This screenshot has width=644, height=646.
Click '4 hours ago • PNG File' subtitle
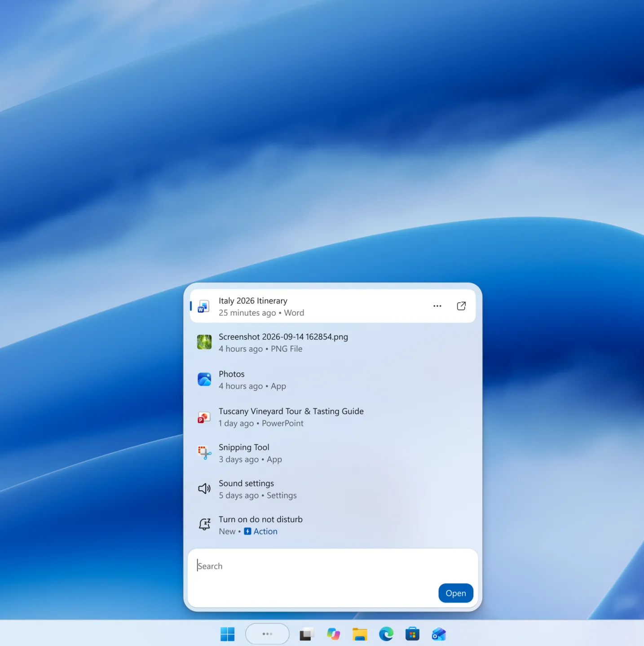(260, 349)
